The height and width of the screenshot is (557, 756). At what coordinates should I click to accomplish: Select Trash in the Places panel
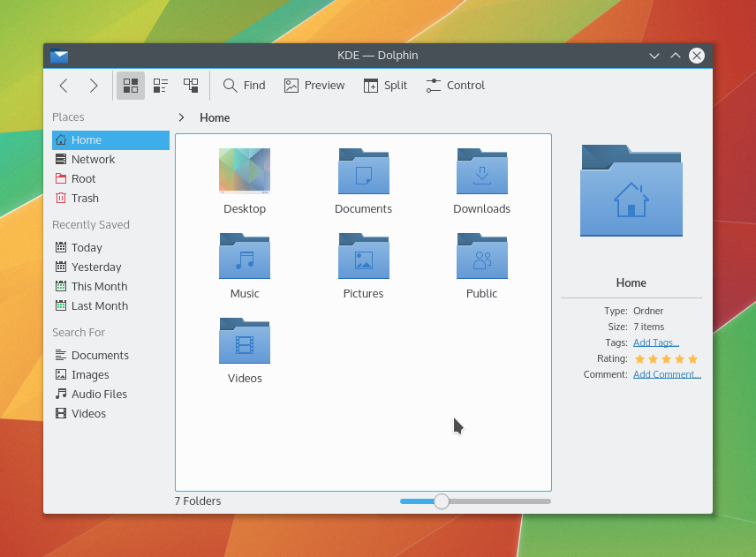85,199
